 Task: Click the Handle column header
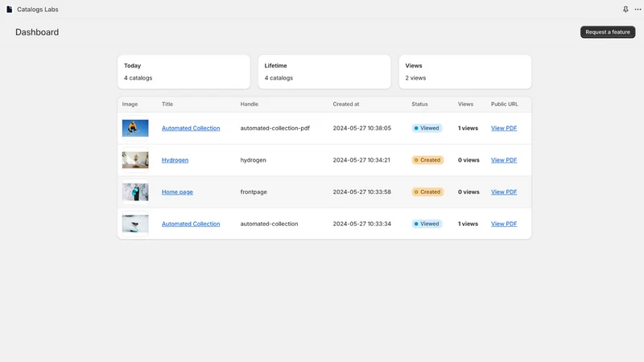pos(250,105)
